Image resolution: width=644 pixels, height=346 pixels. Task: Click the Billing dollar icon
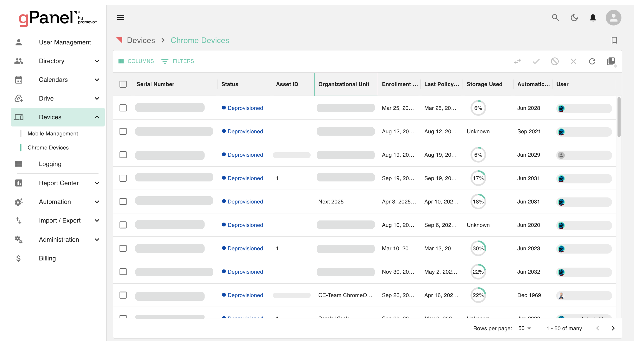coord(19,258)
